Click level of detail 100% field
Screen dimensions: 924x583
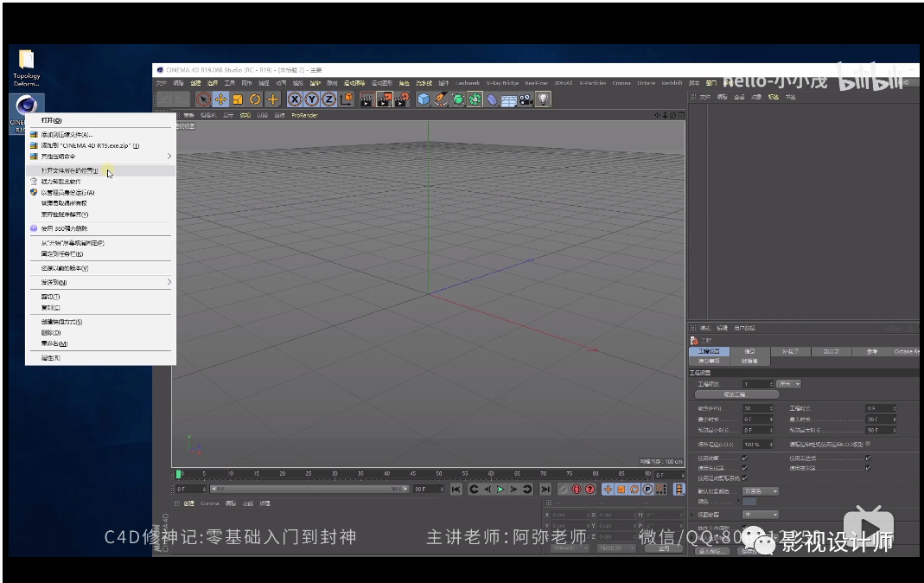(756, 445)
